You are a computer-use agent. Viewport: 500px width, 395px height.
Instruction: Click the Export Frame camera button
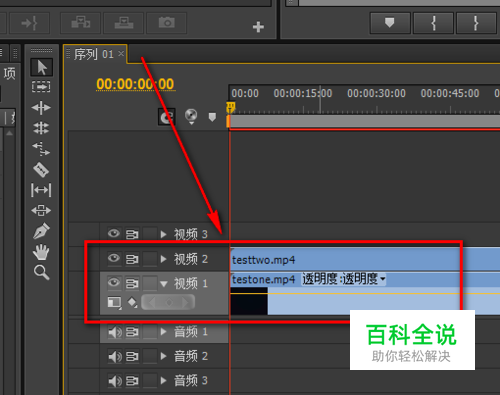pos(167,23)
